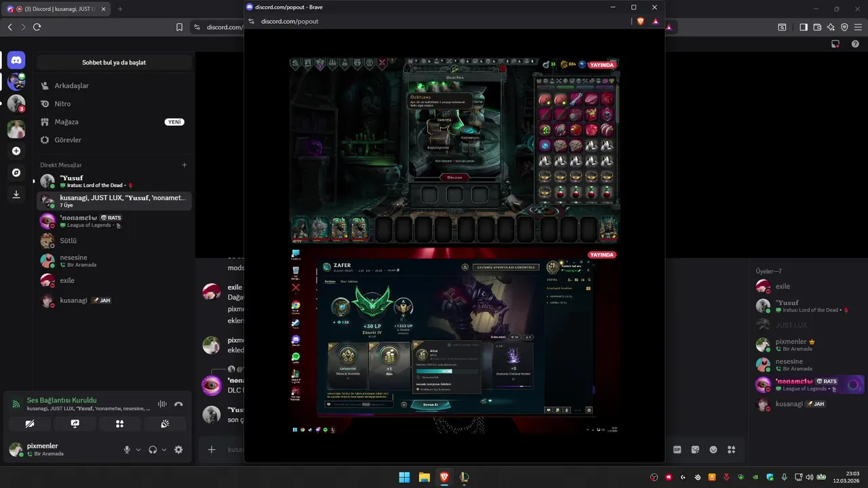
Task: Open the Nitro page
Action: click(113, 104)
